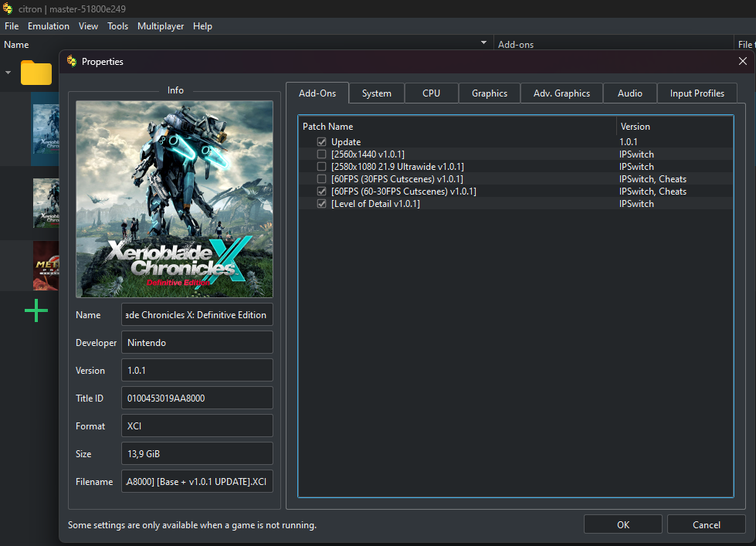Switch to the Audio tab
756x546 pixels.
pos(629,93)
